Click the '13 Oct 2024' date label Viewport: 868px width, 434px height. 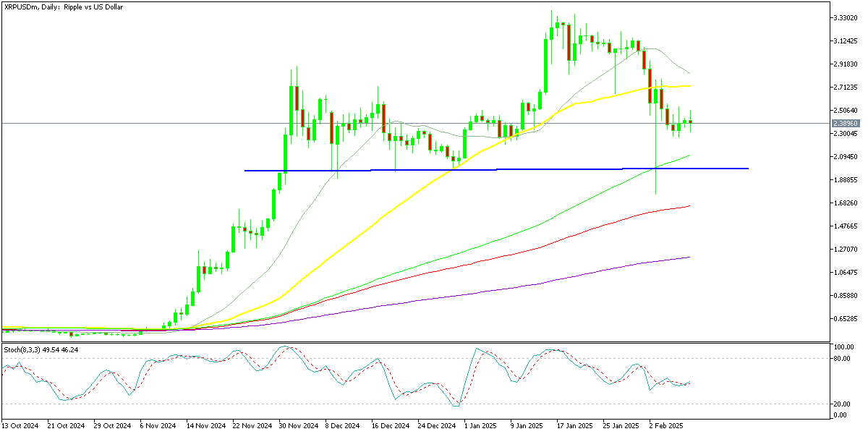[x=20, y=427]
